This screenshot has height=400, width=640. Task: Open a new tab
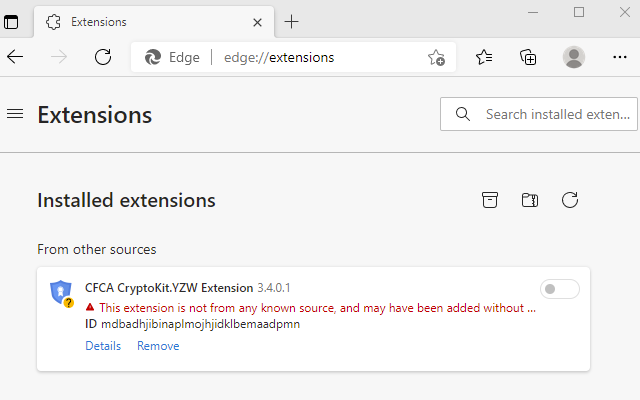tap(292, 22)
